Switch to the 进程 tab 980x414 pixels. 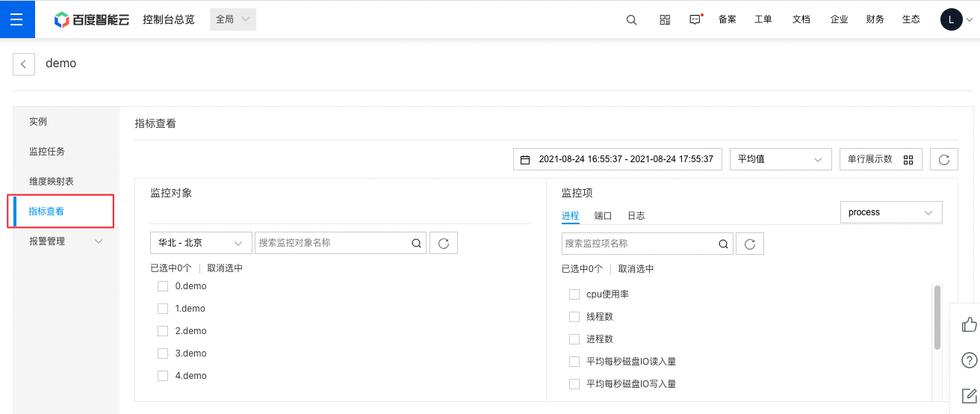[570, 216]
